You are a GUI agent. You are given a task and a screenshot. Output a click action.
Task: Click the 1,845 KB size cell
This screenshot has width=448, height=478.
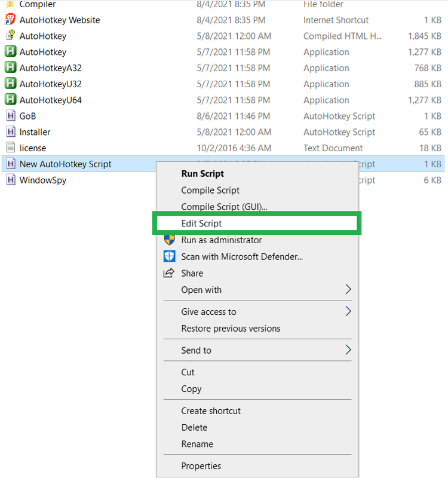click(425, 36)
